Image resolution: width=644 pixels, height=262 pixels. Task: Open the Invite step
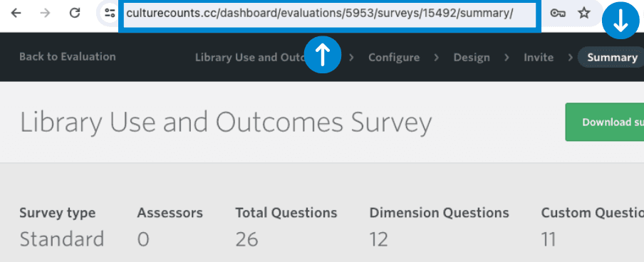[x=539, y=58]
